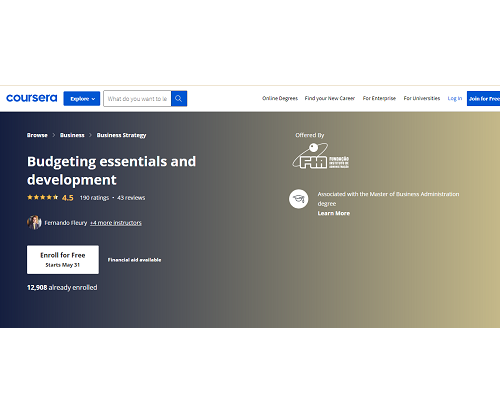500x400 pixels.
Task: Click the Coursera logo
Action: 32,98
